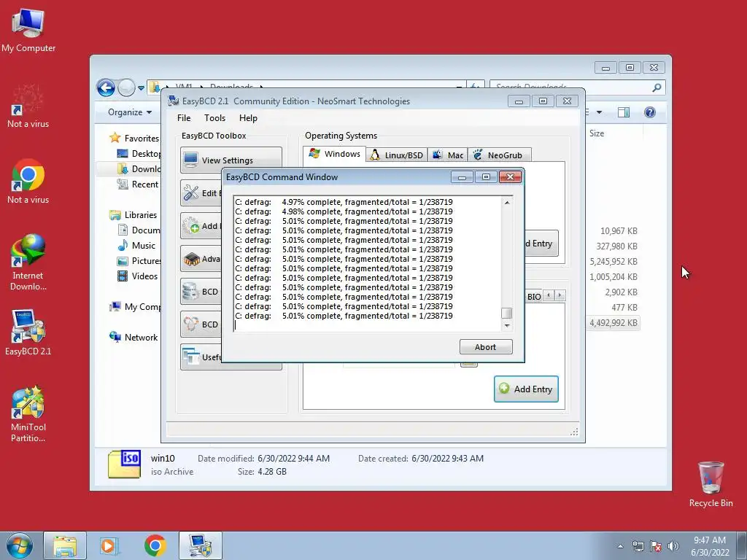Switch to the NeoGrub tab
The width and height of the screenshot is (747, 560).
tap(499, 155)
